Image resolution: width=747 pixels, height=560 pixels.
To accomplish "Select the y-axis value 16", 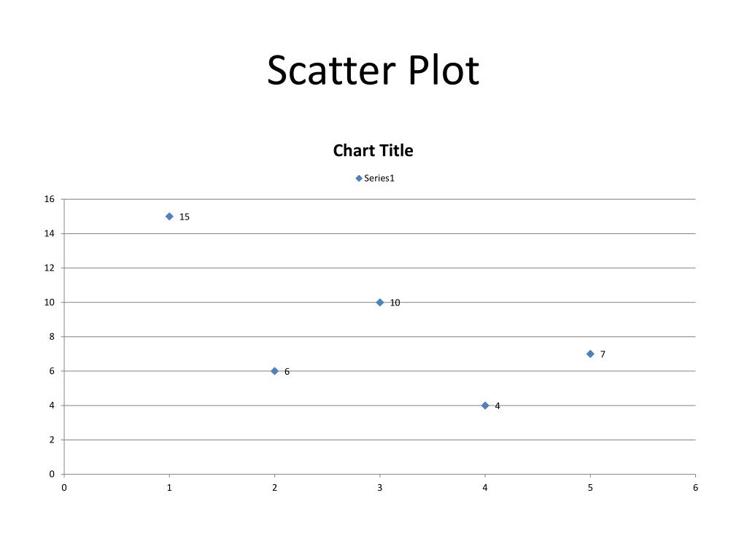I will (x=50, y=199).
